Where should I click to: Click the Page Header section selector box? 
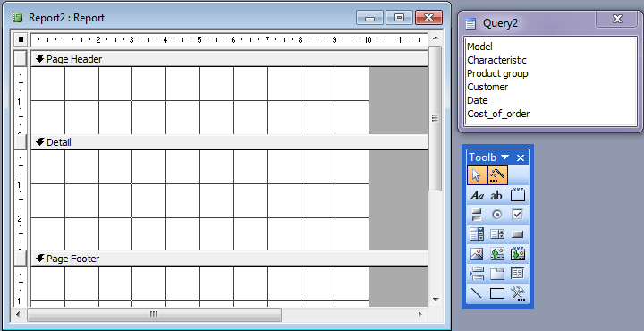coord(21,59)
